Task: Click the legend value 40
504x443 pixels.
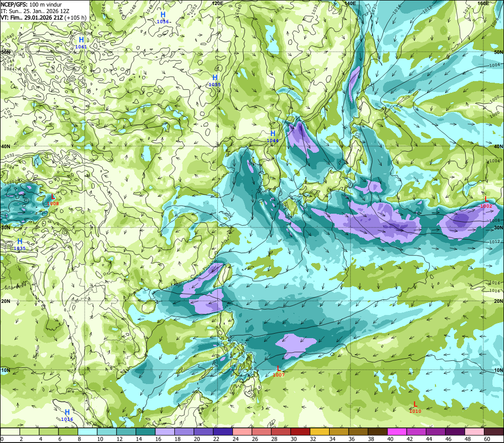Action: [390, 439]
